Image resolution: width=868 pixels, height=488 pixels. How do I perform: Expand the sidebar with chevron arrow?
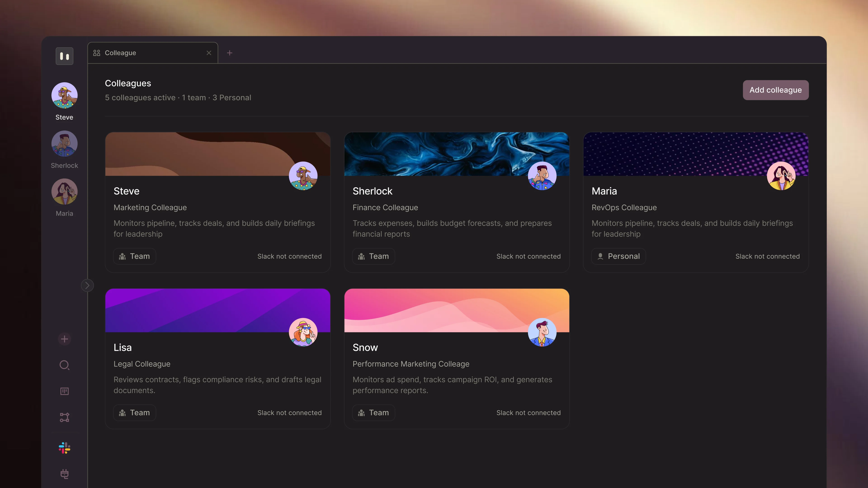(87, 286)
